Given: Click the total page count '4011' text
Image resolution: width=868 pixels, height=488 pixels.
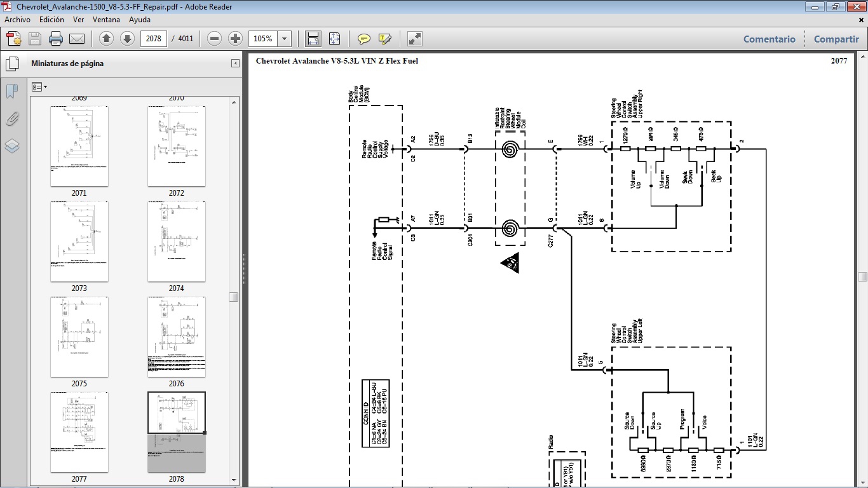Looking at the screenshot, I should point(186,39).
